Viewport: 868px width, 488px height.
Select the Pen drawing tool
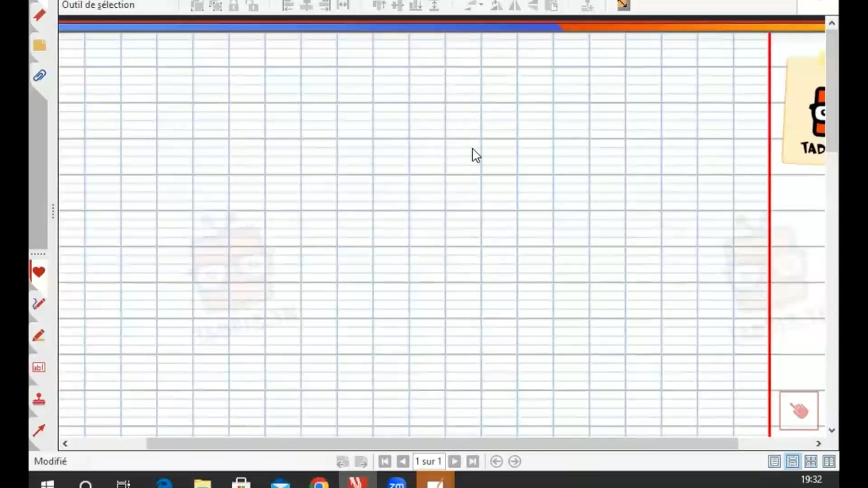(39, 304)
